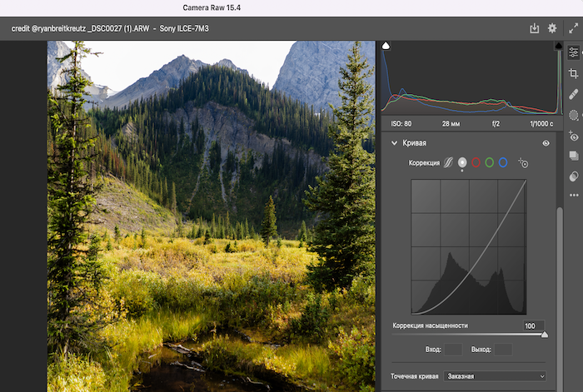
Task: Select the Edit sliders panel icon
Action: coord(574,52)
